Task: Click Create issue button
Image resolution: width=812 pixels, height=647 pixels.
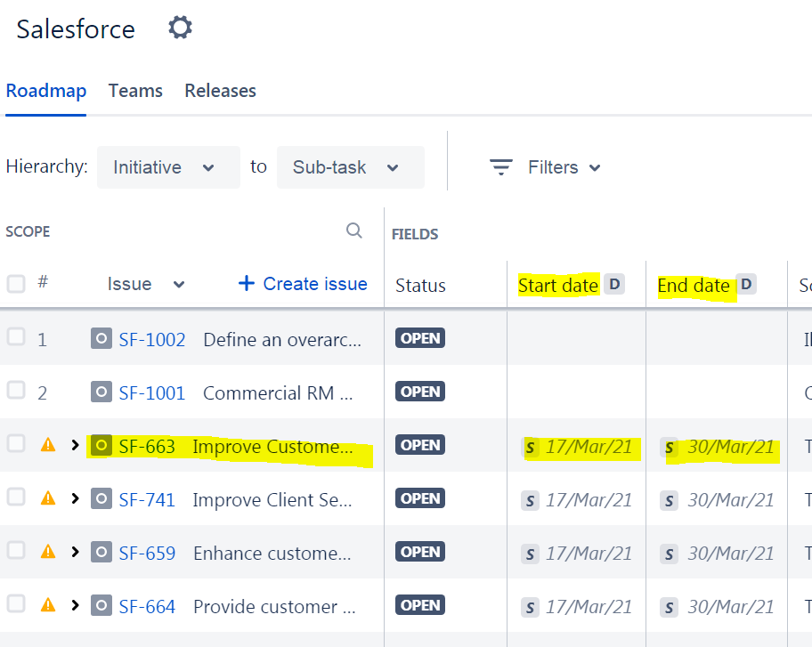Action: (303, 284)
